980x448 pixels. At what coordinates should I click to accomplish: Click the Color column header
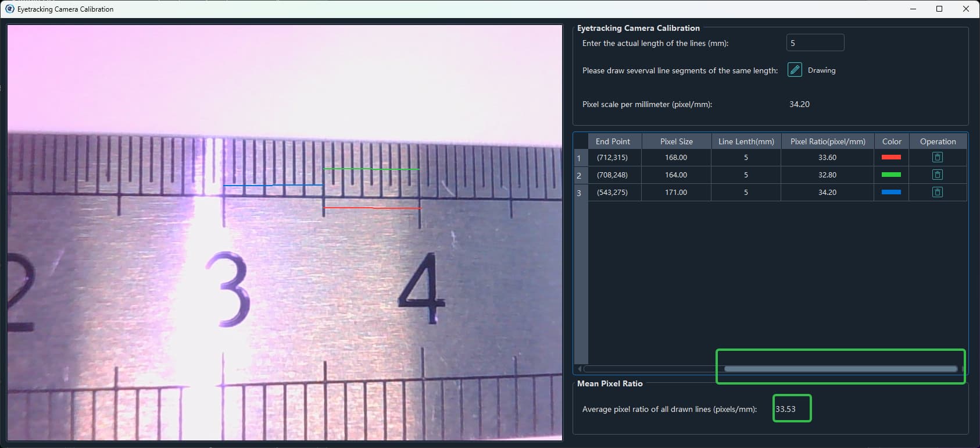[892, 141]
